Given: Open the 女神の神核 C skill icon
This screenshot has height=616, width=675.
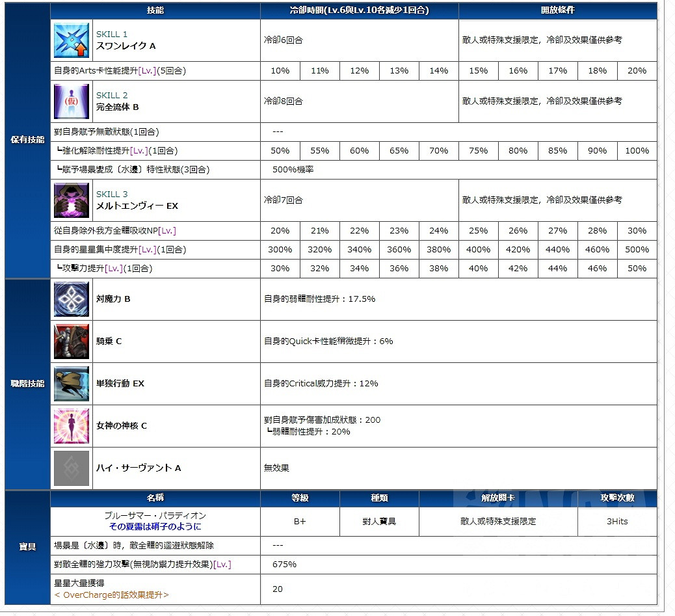Looking at the screenshot, I should point(71,426).
